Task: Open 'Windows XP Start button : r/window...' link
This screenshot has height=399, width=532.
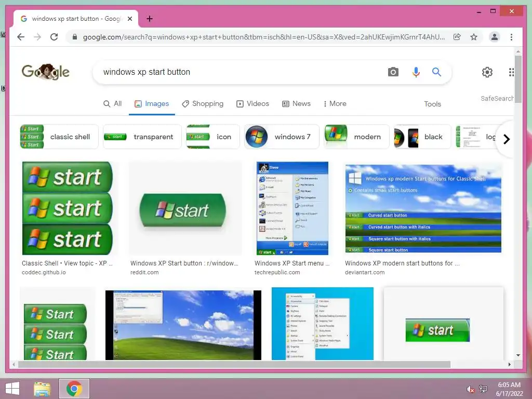Action: tap(184, 263)
